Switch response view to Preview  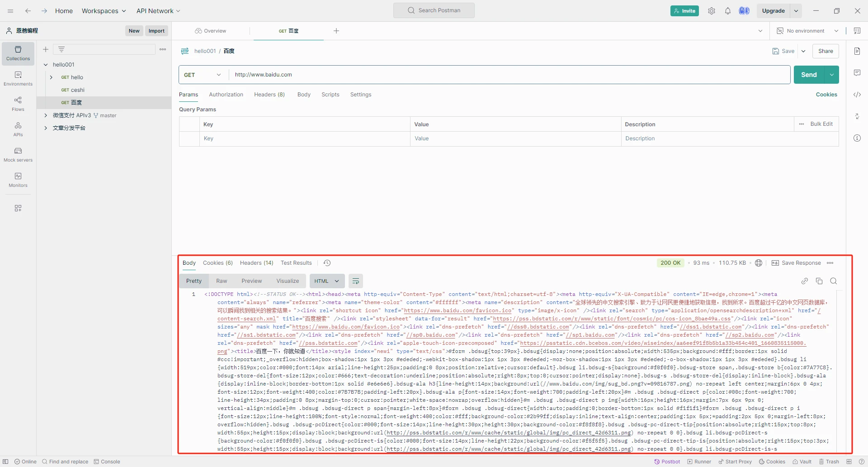[x=251, y=281]
